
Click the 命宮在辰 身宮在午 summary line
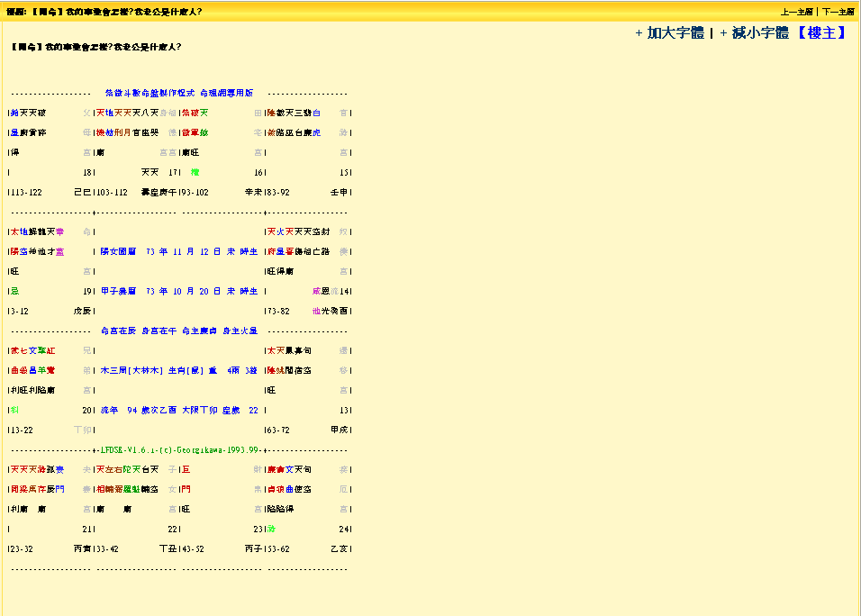(178, 331)
